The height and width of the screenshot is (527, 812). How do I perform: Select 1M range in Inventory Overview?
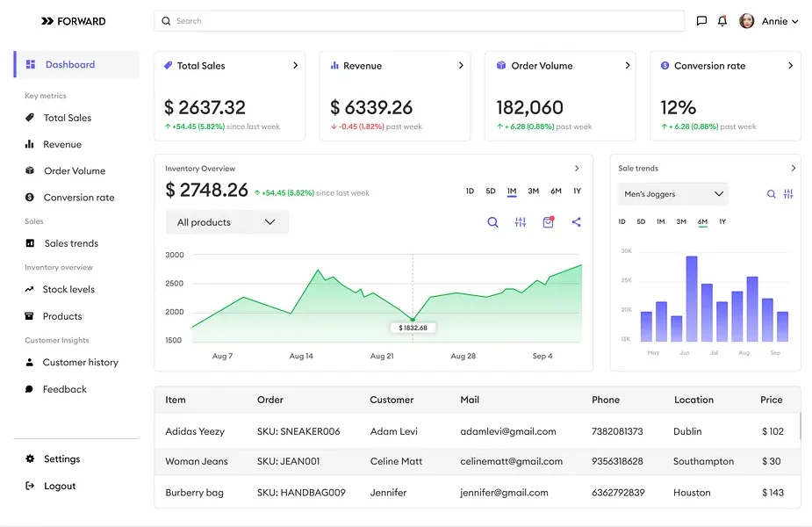click(512, 191)
